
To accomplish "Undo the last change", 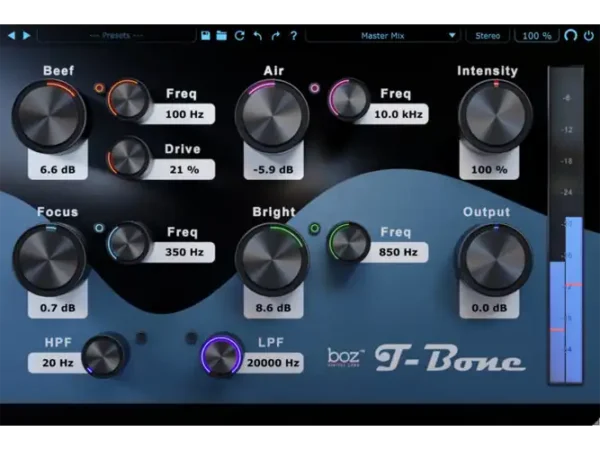I will [258, 36].
